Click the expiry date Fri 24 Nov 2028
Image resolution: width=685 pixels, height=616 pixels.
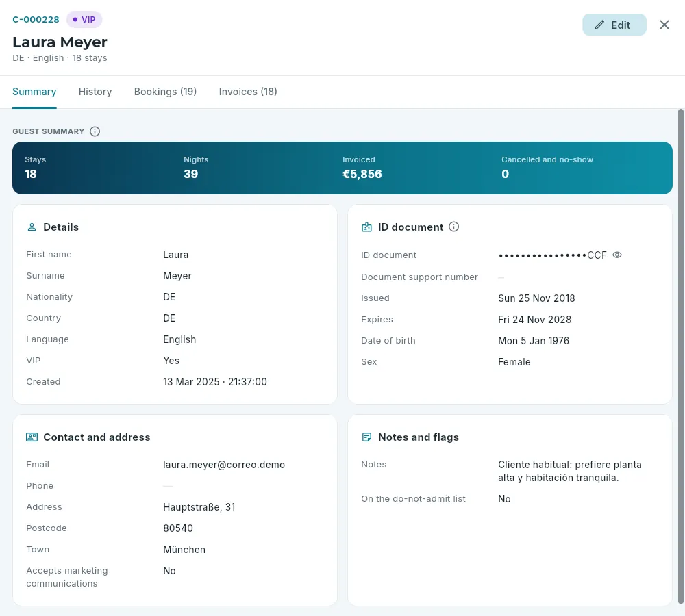pos(535,320)
